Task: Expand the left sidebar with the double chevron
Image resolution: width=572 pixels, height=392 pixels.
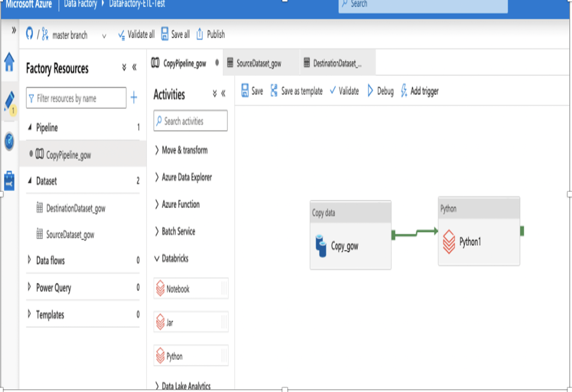Action: pyautogui.click(x=14, y=30)
